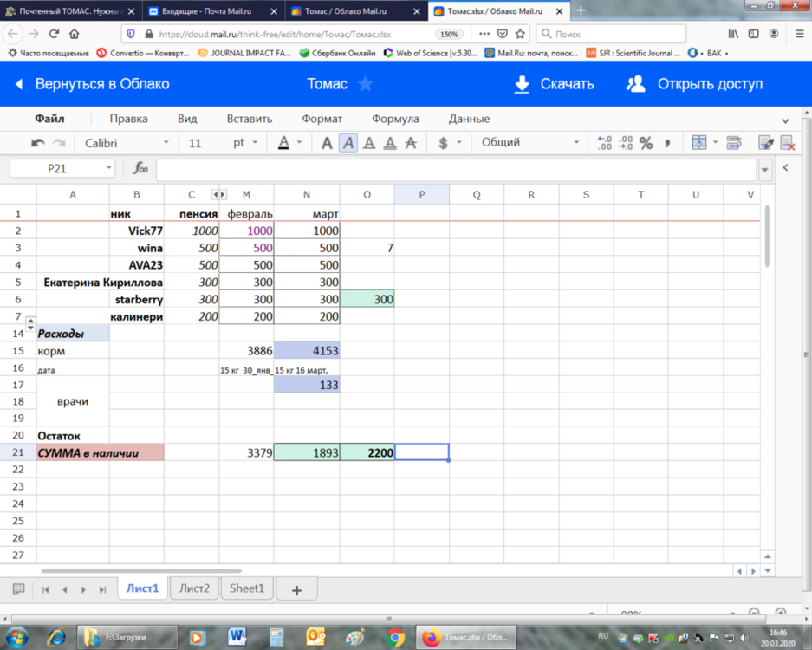Increase decimal places icon
812x650 pixels.
(604, 143)
